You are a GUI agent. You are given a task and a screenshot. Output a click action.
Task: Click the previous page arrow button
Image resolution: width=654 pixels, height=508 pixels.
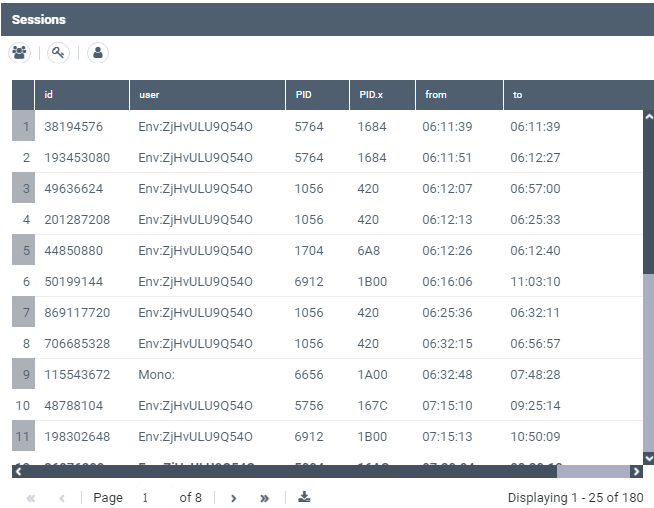61,497
